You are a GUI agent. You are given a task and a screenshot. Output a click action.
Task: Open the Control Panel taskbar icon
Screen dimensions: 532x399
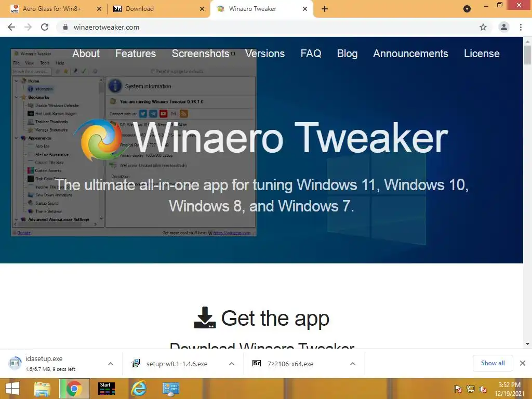point(170,389)
